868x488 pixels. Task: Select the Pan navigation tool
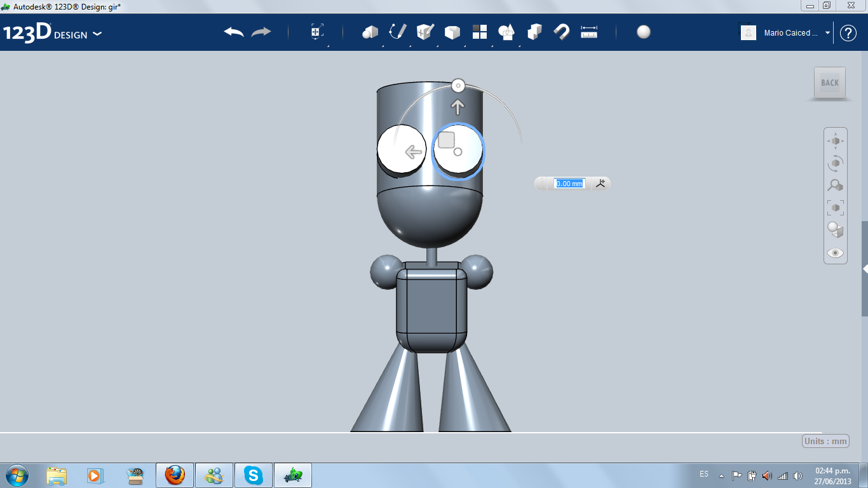[x=836, y=140]
